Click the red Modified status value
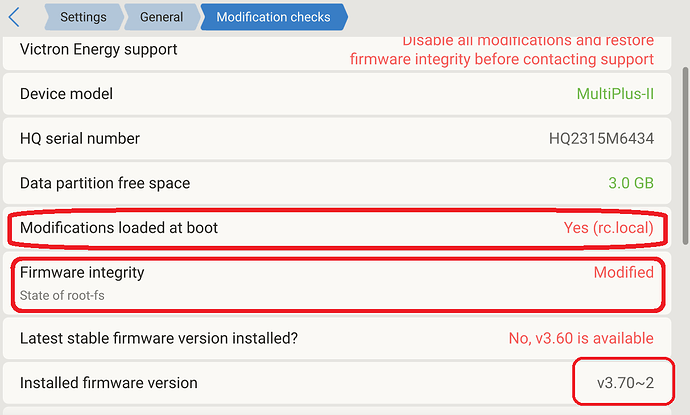The width and height of the screenshot is (690, 415). point(623,272)
